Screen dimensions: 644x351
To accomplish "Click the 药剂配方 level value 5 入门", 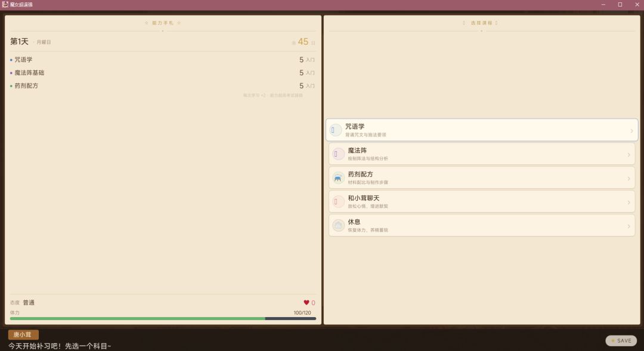I will [x=307, y=86].
